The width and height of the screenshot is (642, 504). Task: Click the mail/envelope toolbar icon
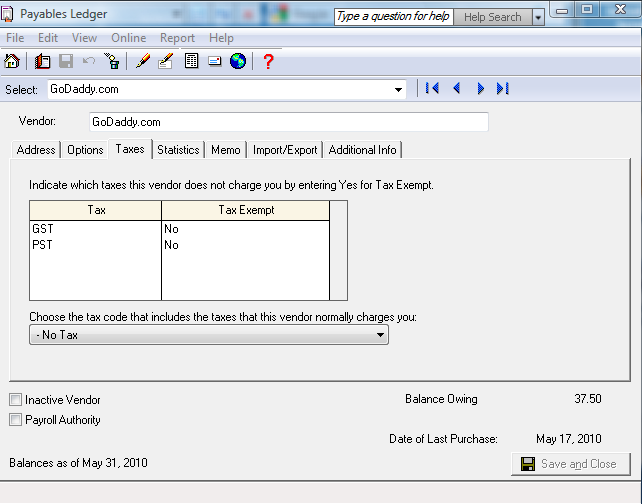[x=215, y=61]
